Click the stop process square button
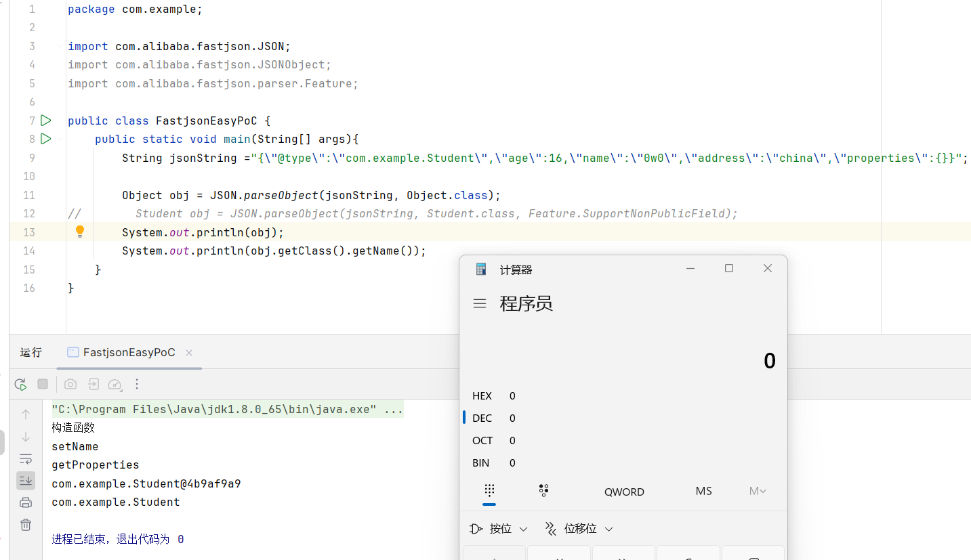Image resolution: width=971 pixels, height=560 pixels. coord(43,384)
